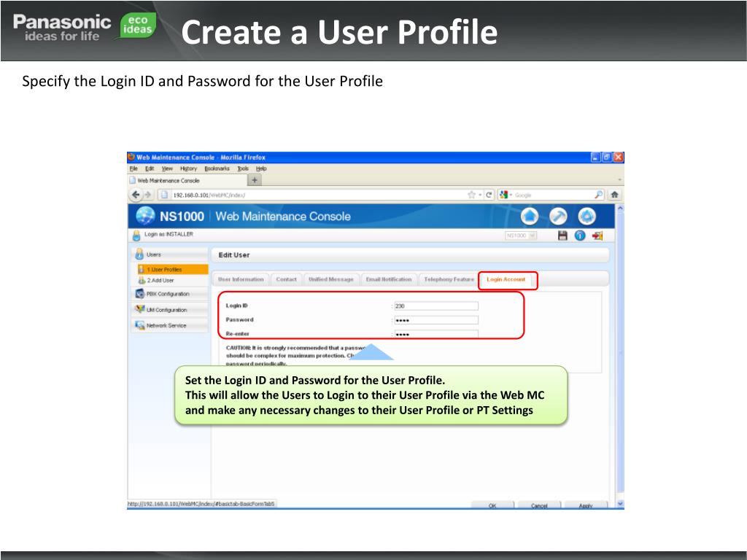Screen dimensions: 747x560
Task: Click the search magnifier icon
Action: (x=598, y=194)
